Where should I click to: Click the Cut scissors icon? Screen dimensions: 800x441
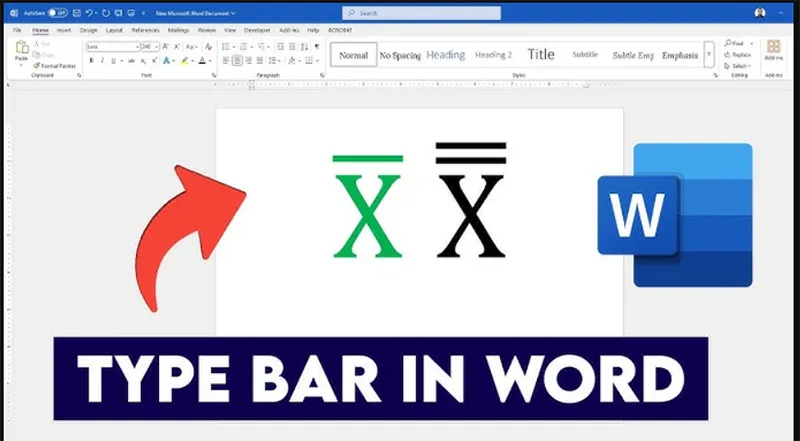click(x=37, y=44)
